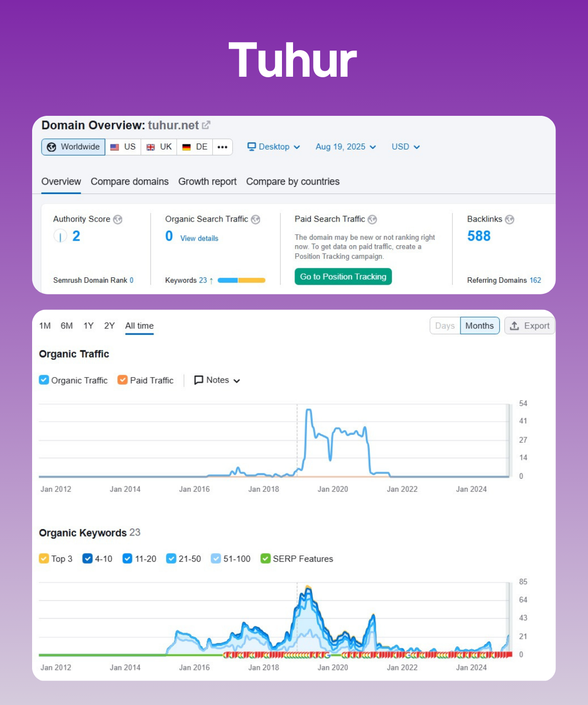Viewport: 588px width, 705px height.
Task: Open the Desktop device dropdown
Action: click(273, 147)
